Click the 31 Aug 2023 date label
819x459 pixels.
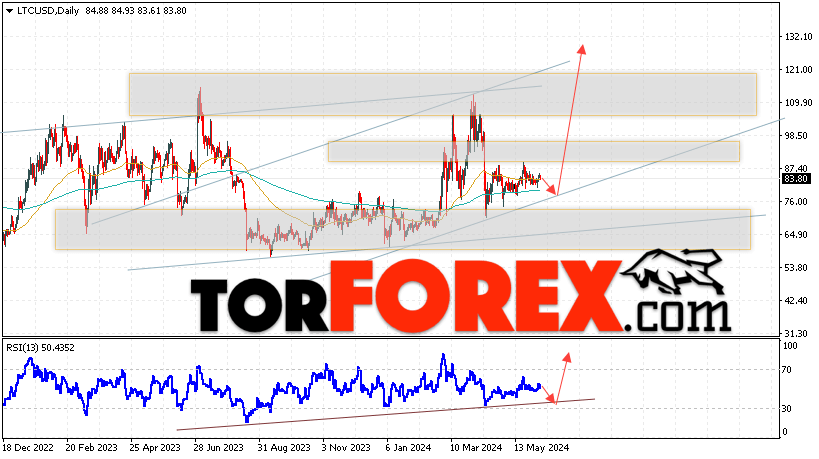284,448
